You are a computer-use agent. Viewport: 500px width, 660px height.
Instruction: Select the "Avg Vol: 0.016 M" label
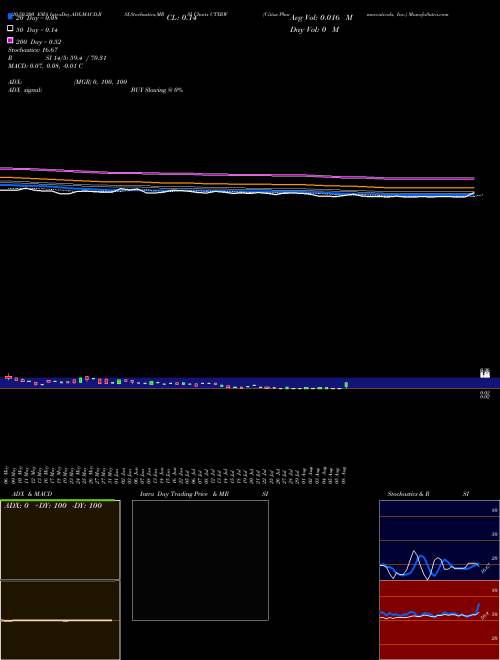[321, 18]
